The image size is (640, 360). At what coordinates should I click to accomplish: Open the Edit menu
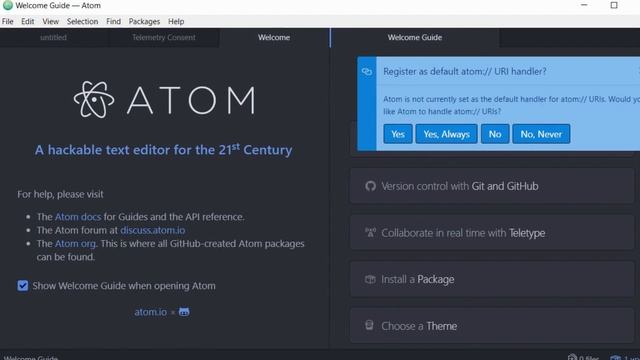tap(27, 21)
